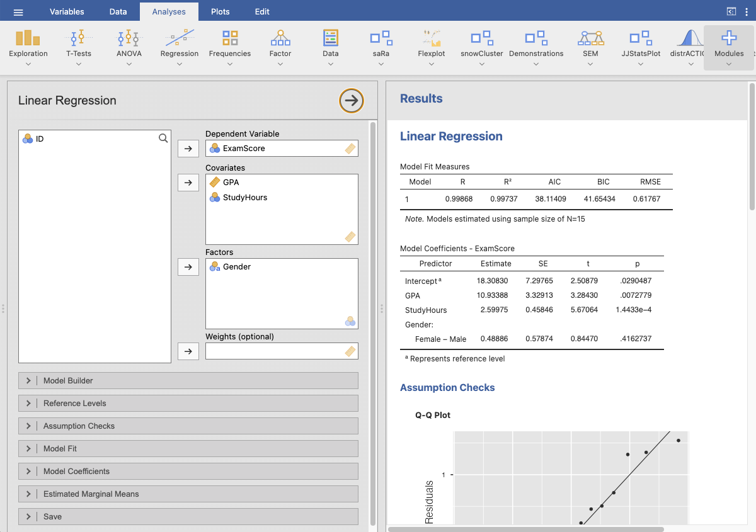Click arrow button to assign Dependent Variable
Image resolution: width=756 pixels, height=532 pixels.
pos(188,149)
